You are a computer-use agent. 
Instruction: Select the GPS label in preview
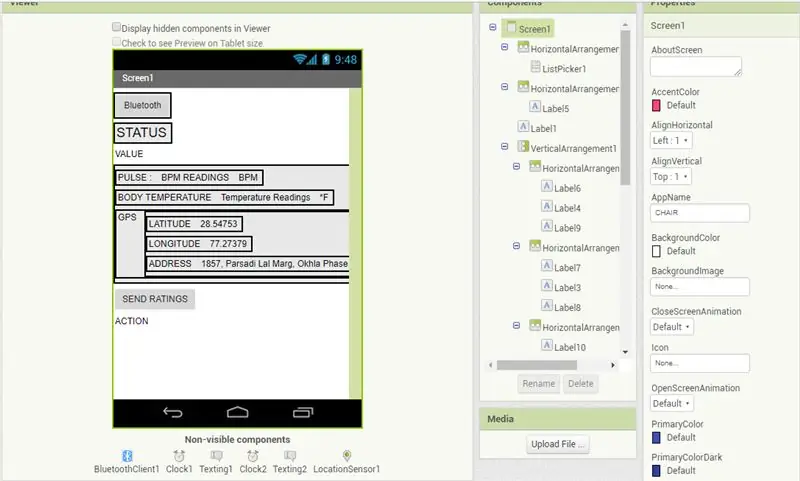click(127, 217)
